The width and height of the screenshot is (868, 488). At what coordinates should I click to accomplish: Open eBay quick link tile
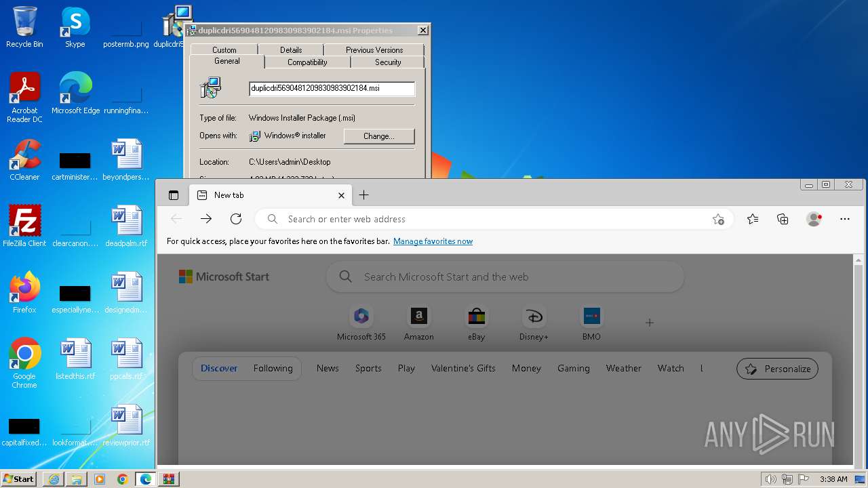[477, 323]
